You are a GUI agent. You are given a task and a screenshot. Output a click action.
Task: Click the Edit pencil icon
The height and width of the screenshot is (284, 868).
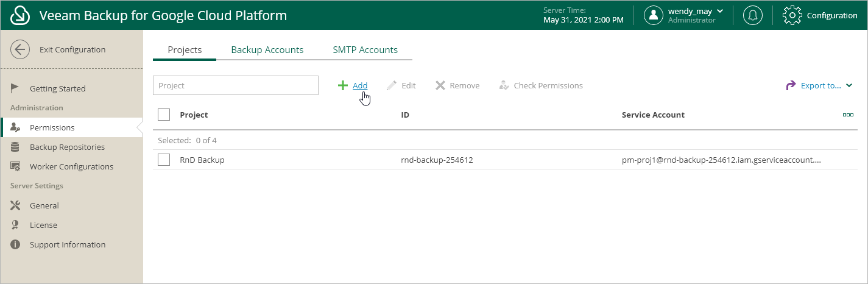point(392,85)
